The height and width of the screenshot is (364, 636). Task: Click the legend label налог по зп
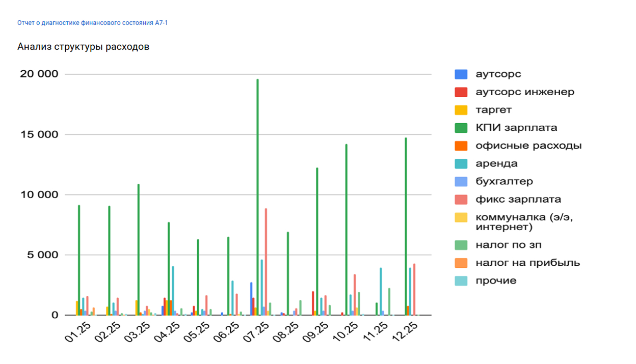pos(508,245)
